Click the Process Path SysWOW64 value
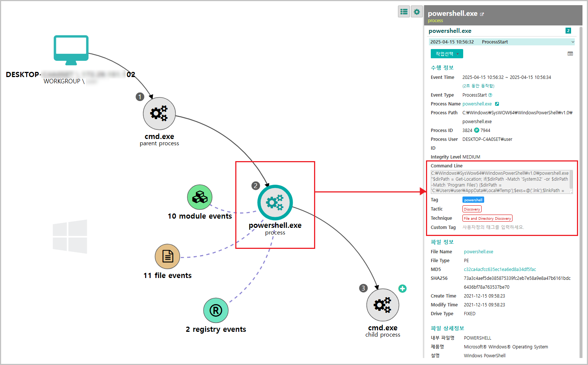 coord(517,117)
